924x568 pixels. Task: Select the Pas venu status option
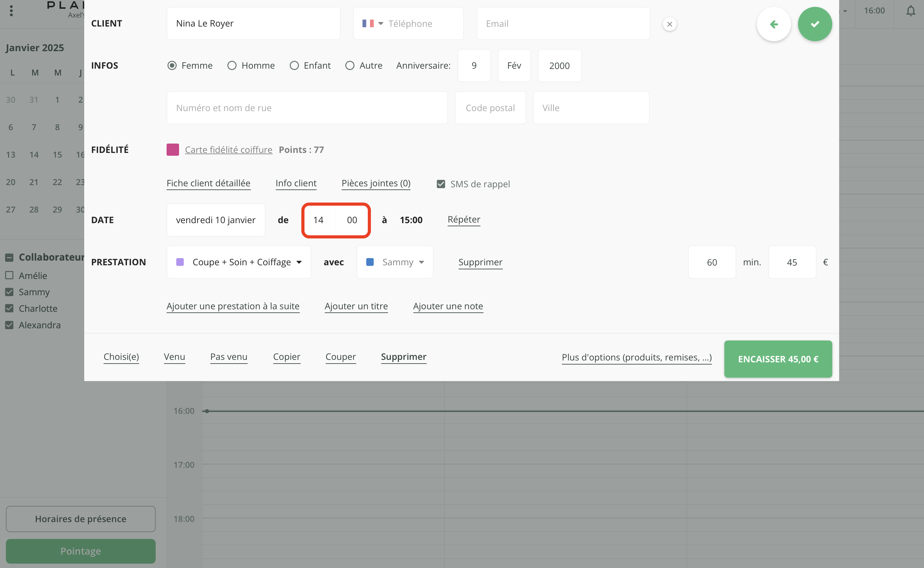click(x=229, y=356)
